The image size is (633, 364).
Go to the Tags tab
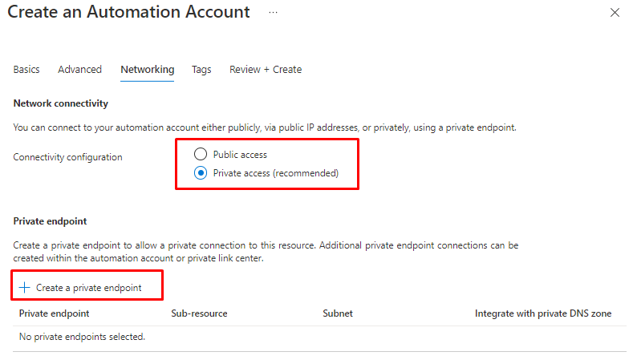[201, 70]
